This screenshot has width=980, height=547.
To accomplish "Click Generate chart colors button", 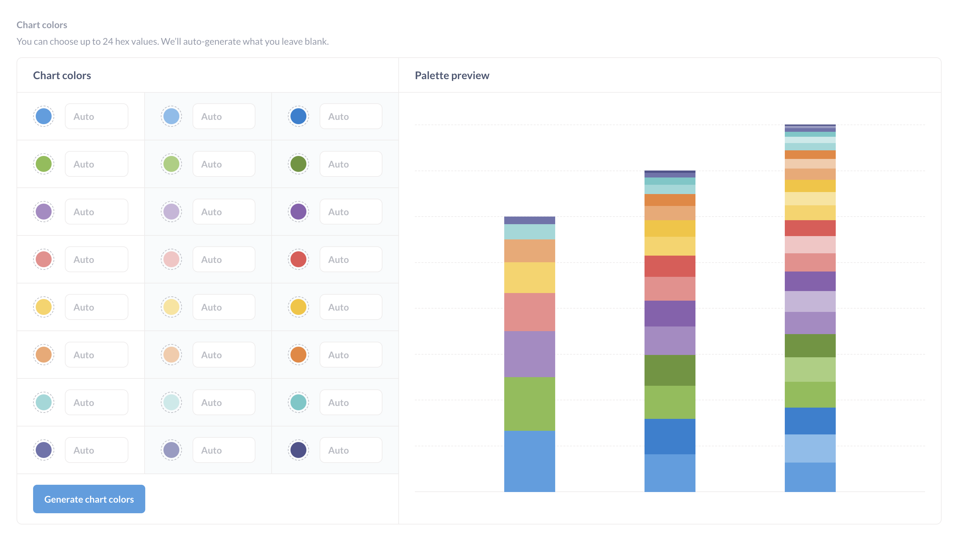I will click(x=89, y=499).
